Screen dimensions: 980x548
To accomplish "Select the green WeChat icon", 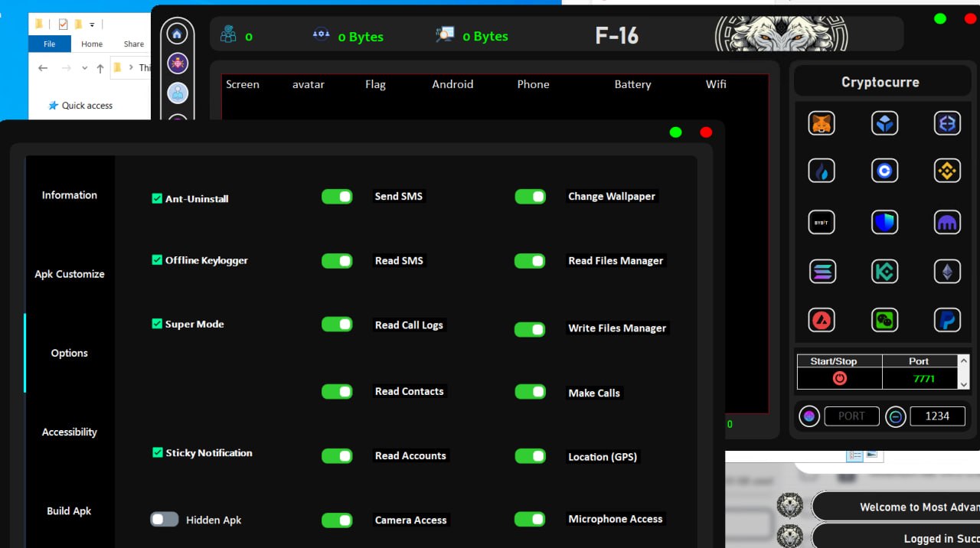I will pyautogui.click(x=885, y=320).
